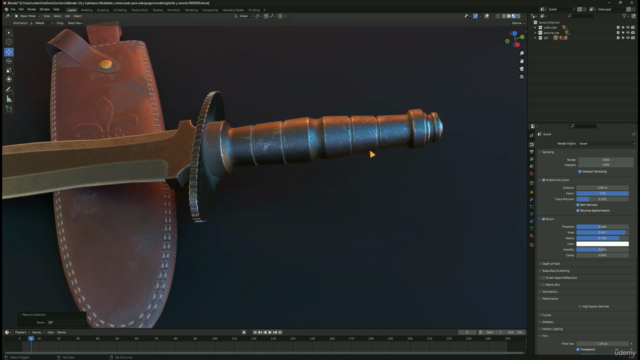640x360 pixels.
Task: Open the Object Mode dropdown
Action: 27,16
